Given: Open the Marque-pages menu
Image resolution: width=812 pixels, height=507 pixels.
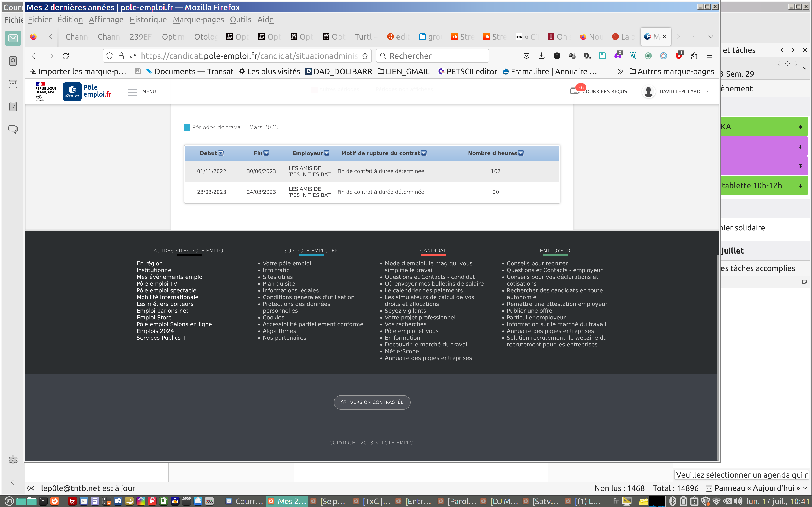Looking at the screenshot, I should point(198,20).
